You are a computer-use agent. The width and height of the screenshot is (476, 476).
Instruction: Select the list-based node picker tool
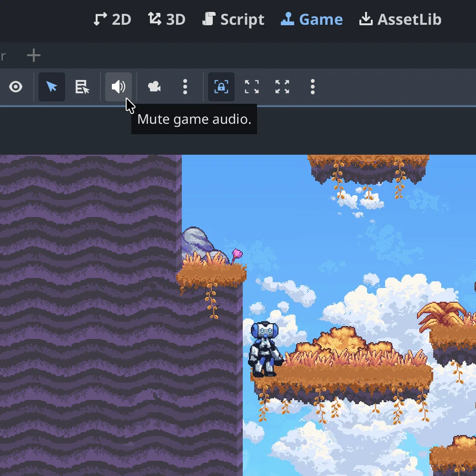click(82, 87)
